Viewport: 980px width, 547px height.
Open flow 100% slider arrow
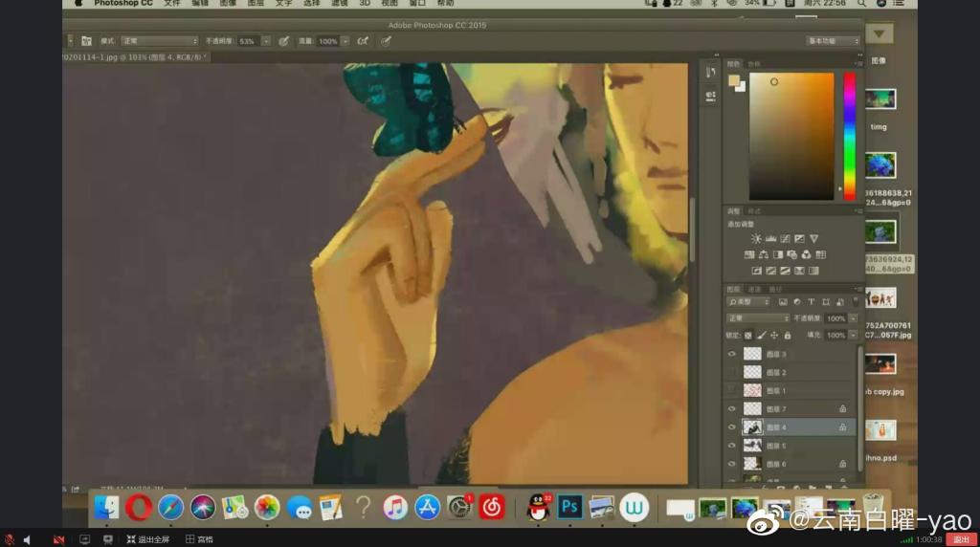coord(345,41)
